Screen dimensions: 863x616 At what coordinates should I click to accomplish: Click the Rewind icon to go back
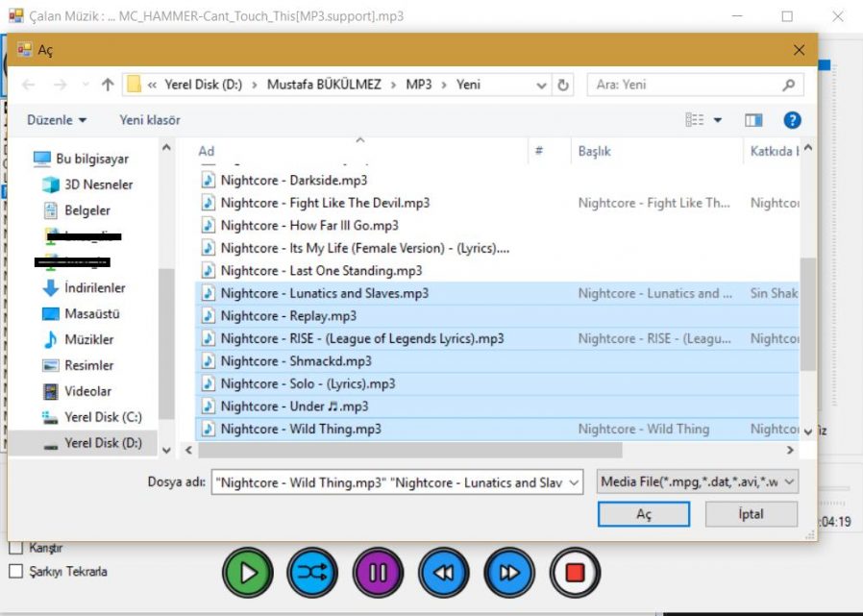click(443, 572)
